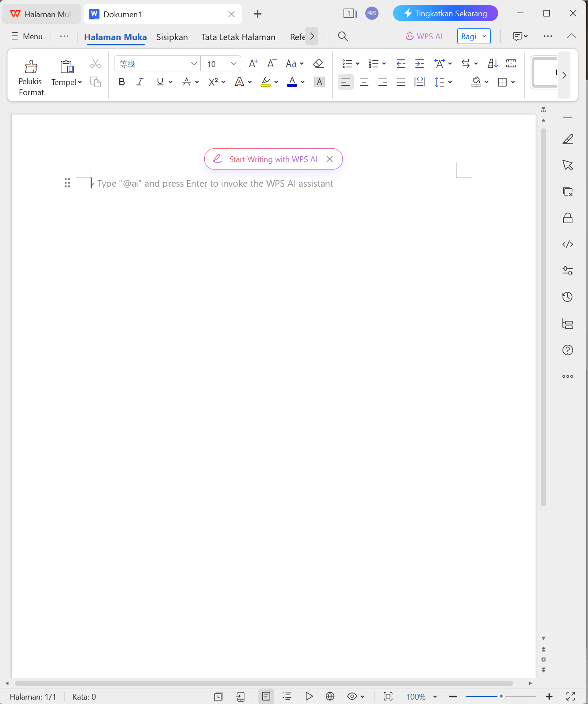This screenshot has width=588, height=704.
Task: Add a new tab with plus button
Action: point(257,14)
